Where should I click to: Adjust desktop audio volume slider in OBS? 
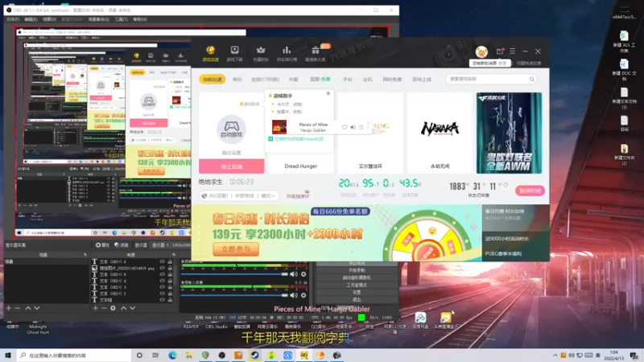tap(234, 274)
